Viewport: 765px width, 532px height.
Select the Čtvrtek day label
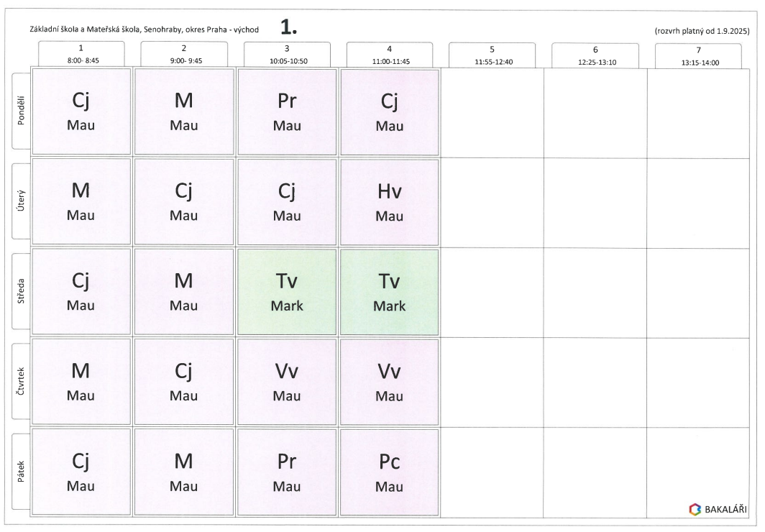(20, 382)
